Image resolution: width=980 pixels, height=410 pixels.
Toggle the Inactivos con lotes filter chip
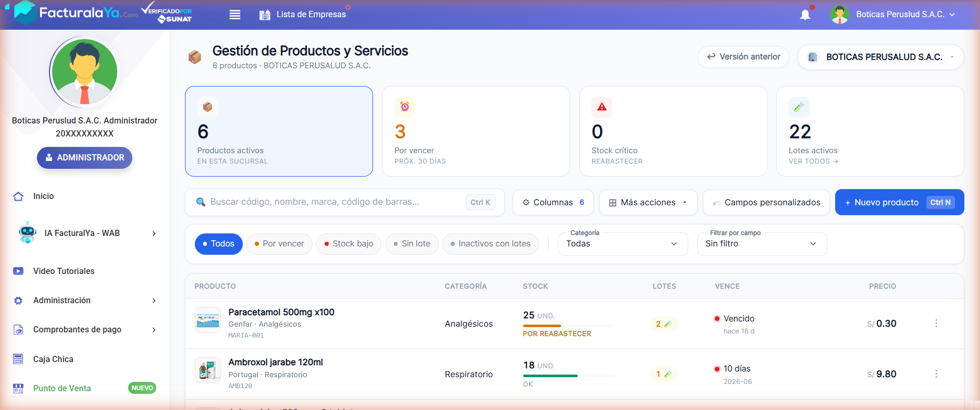coord(490,244)
